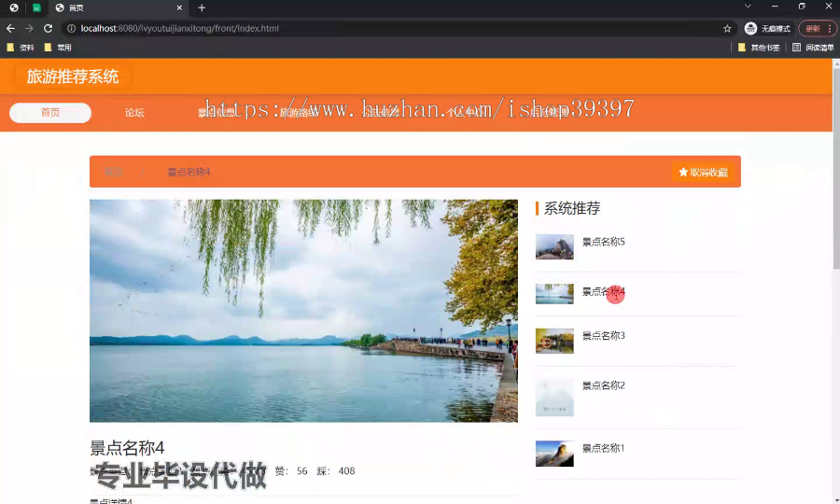Open the 旅游路线 navigation item

click(x=299, y=113)
